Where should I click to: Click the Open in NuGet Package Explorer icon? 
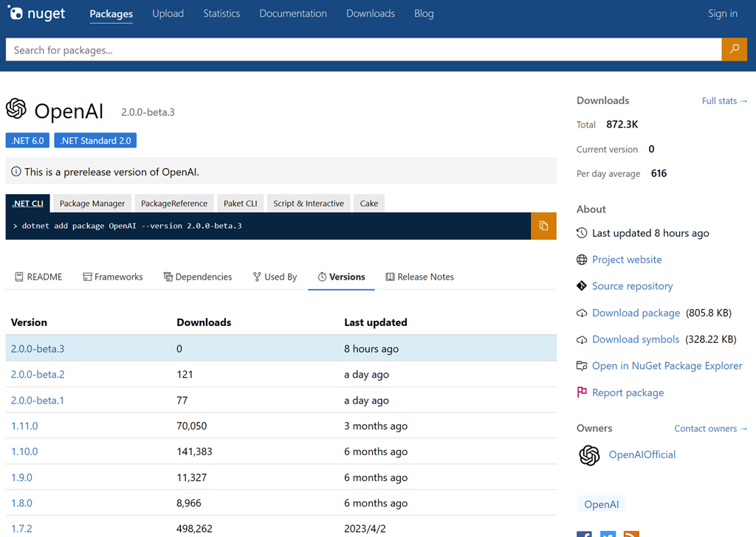(582, 366)
